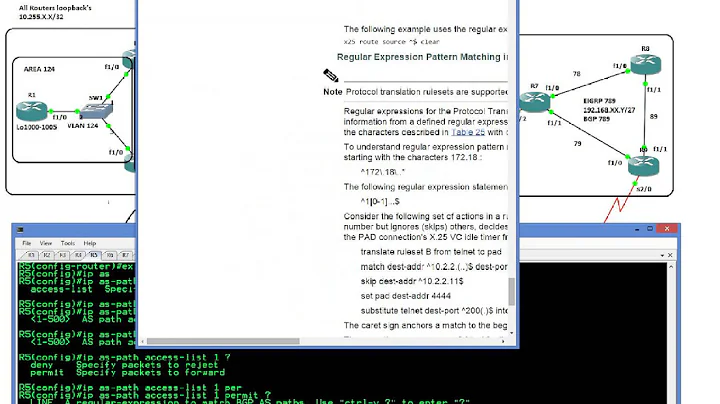Expand the terminal tab list dropdown arrow

pos(662,255)
